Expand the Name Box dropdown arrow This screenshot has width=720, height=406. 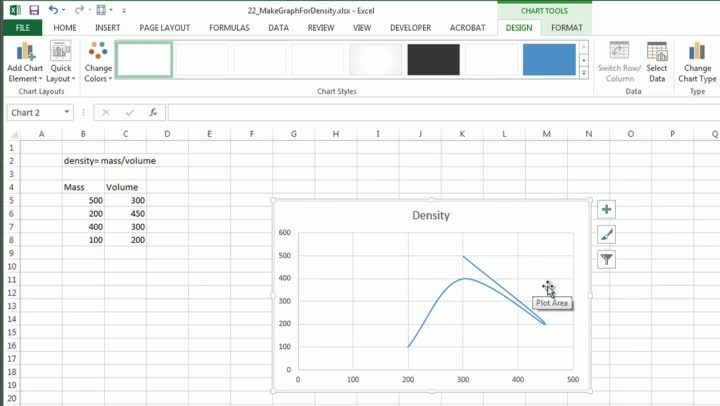pyautogui.click(x=67, y=113)
